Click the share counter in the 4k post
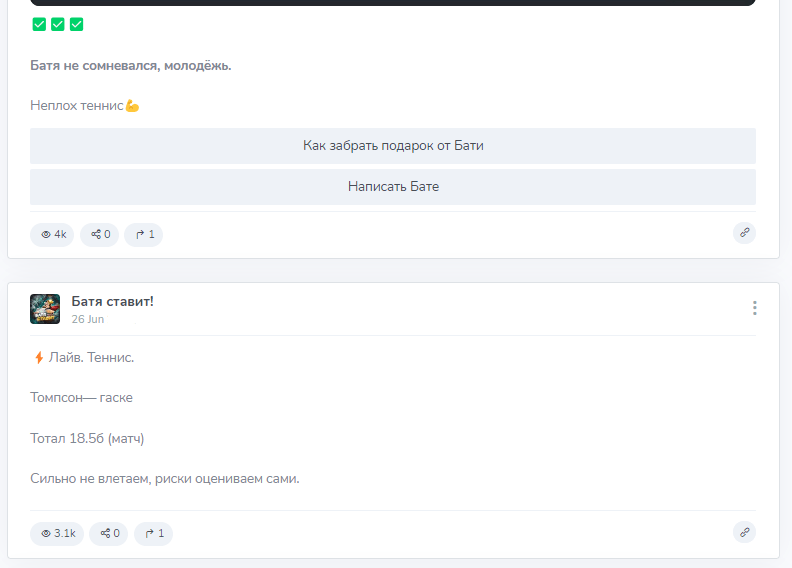This screenshot has width=792, height=568. tap(100, 235)
